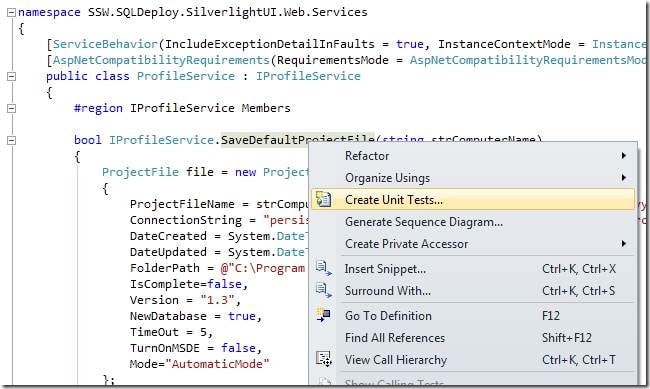This screenshot has height=389, width=650.
Task: Click the Surround With icon
Action: coord(323,290)
